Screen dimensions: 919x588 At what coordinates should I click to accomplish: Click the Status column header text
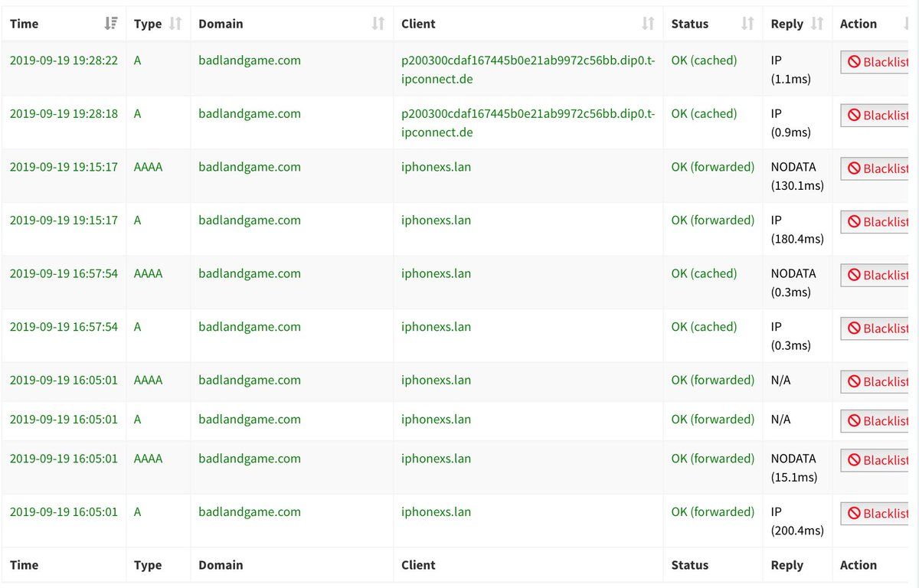pos(689,24)
